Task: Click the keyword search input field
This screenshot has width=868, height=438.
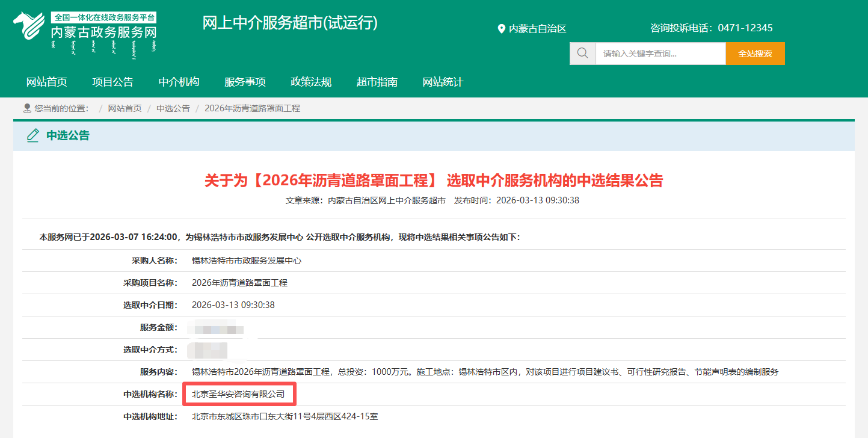Action: coord(662,53)
